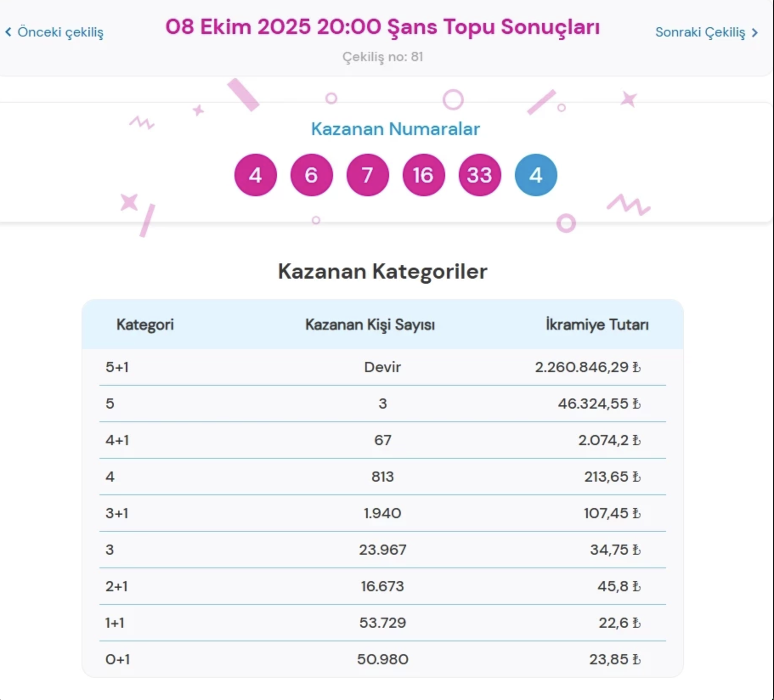Viewport: 774px width, 700px height.
Task: Select the pink ball numbered 6
Action: point(311,175)
